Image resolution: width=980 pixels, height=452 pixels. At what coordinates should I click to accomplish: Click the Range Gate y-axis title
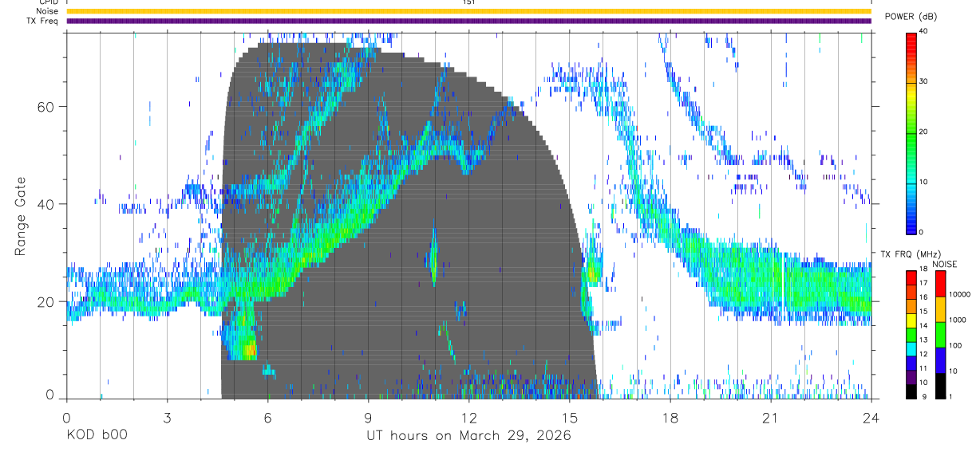tap(21, 215)
